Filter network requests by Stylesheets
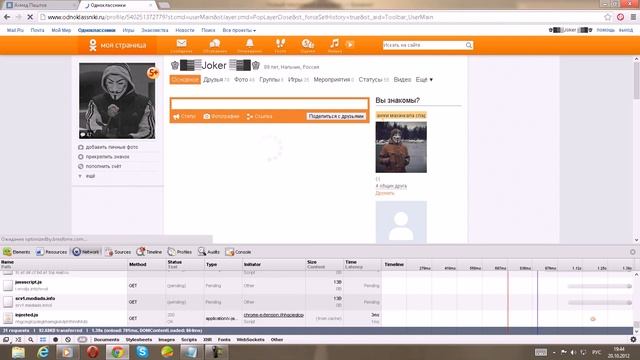The image size is (640, 360). (x=138, y=340)
